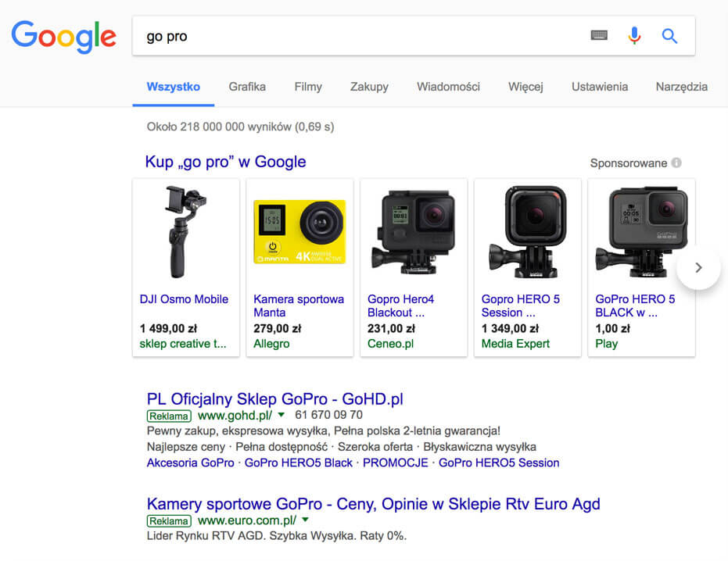This screenshot has width=728, height=561.
Task: Click the Gopro Hero4 Blackout product image
Action: 413,232
